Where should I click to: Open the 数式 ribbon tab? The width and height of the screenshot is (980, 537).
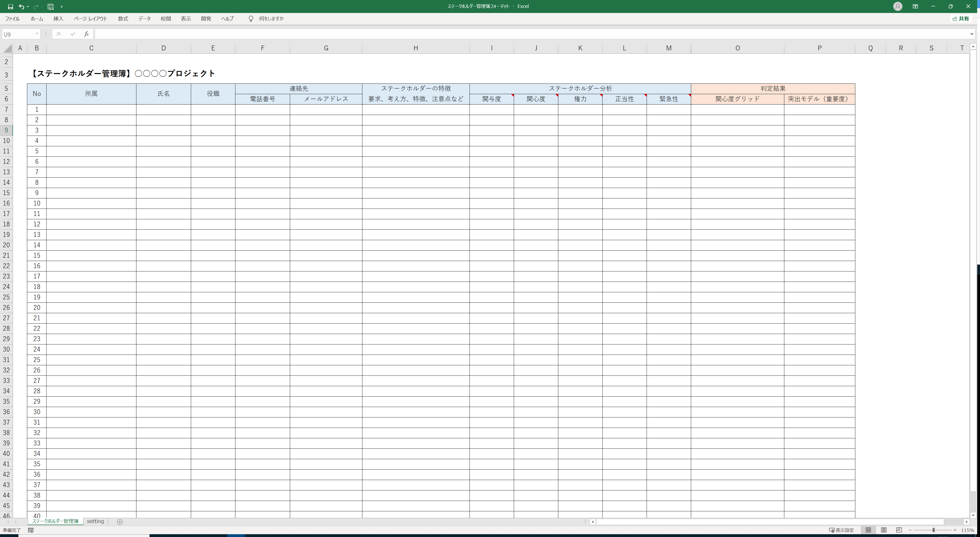pyautogui.click(x=123, y=19)
